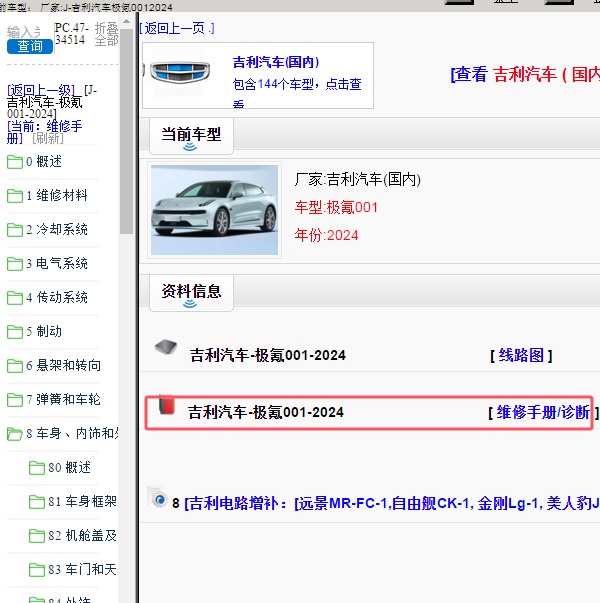Open the 5 制动 folder icon
600x603 pixels.
pos(15,332)
